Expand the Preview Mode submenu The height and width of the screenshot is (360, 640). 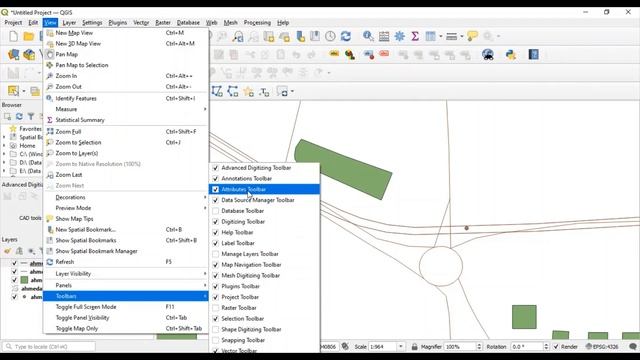tap(126, 208)
